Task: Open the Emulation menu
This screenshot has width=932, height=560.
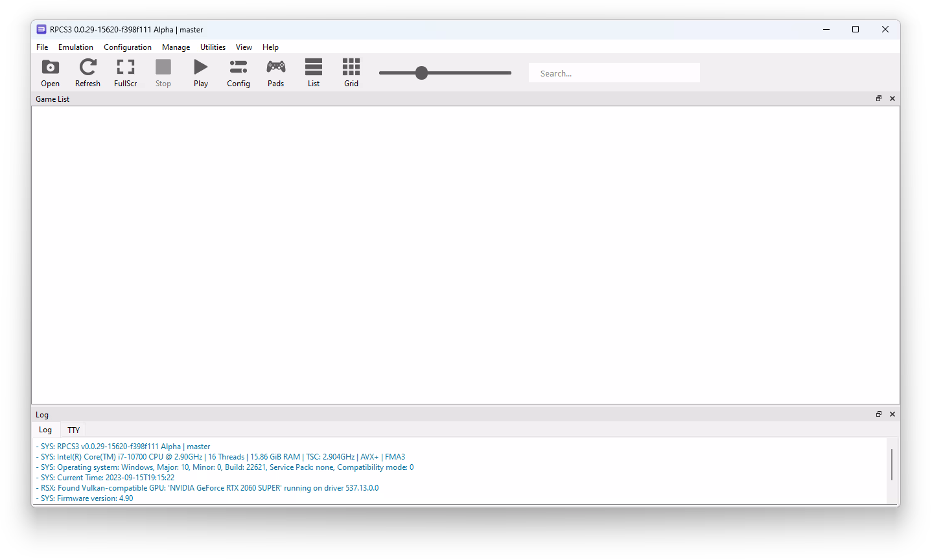Action: (76, 47)
